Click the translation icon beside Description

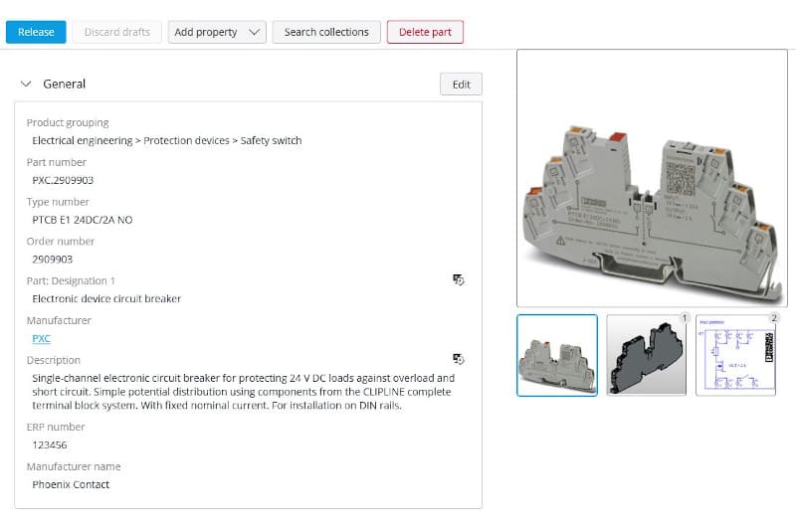(x=459, y=359)
